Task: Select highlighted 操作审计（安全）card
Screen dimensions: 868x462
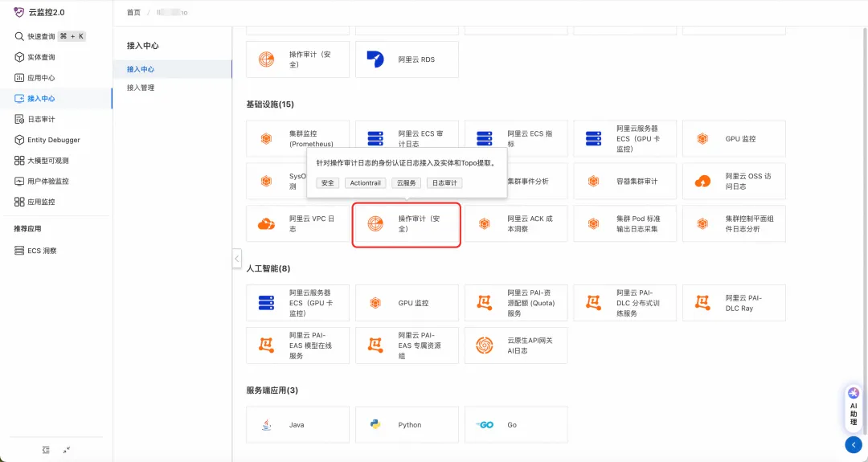Action: (407, 224)
